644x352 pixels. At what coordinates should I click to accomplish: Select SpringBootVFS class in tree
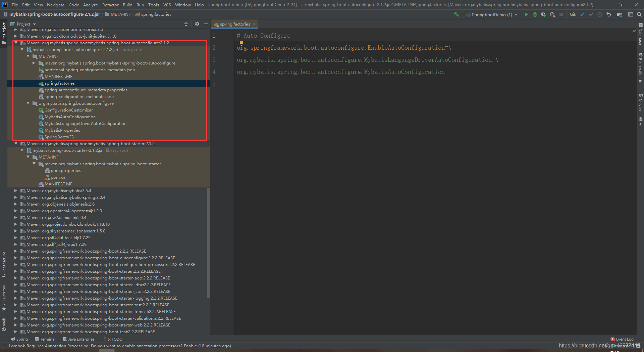click(x=59, y=137)
